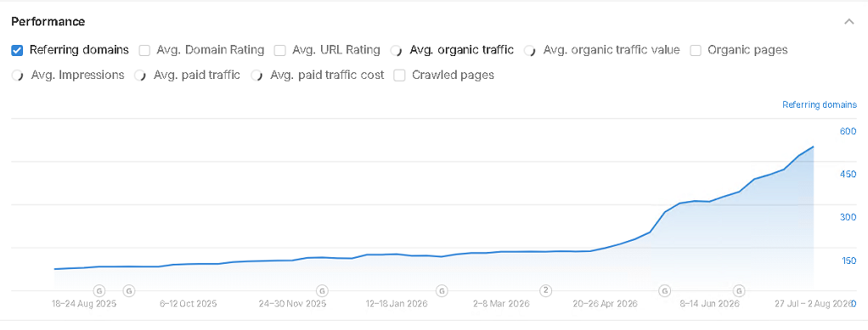Image resolution: width=868 pixels, height=330 pixels.
Task: Click the Google update marker after 8–14 Jun 2026
Action: 738,290
